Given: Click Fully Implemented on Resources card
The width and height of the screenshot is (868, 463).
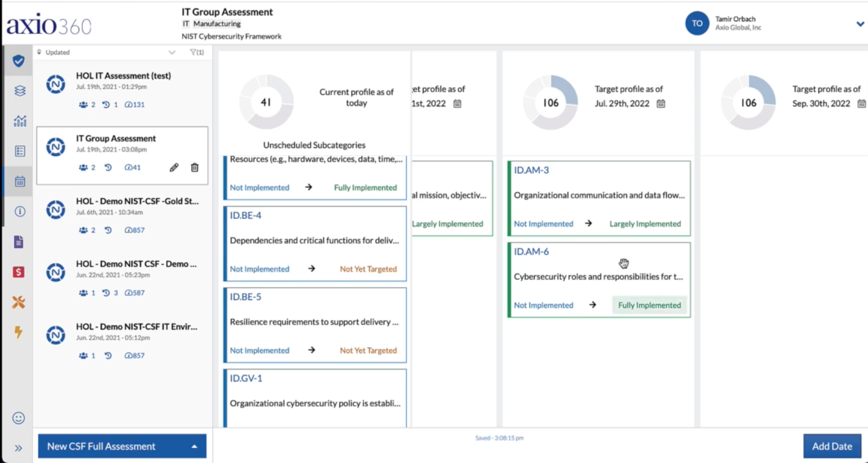Looking at the screenshot, I should 365,188.
